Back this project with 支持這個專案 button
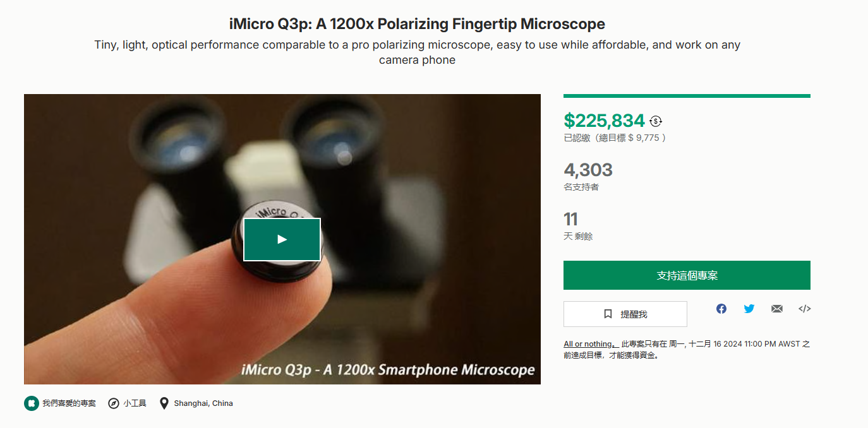This screenshot has height=428, width=868. [687, 275]
